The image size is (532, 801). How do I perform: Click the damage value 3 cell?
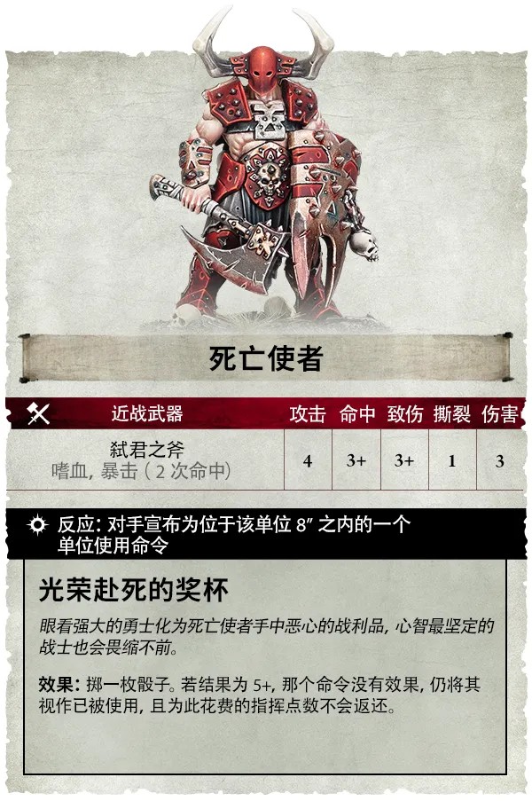500,460
